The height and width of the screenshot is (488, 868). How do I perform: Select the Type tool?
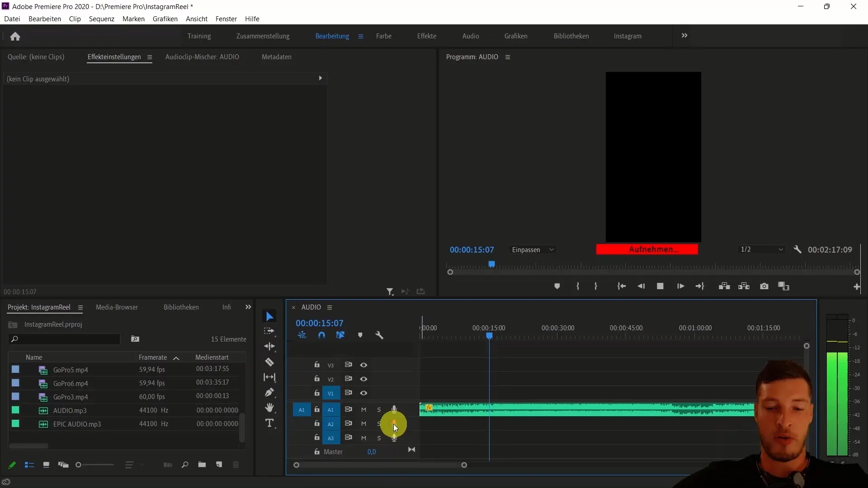click(x=269, y=423)
